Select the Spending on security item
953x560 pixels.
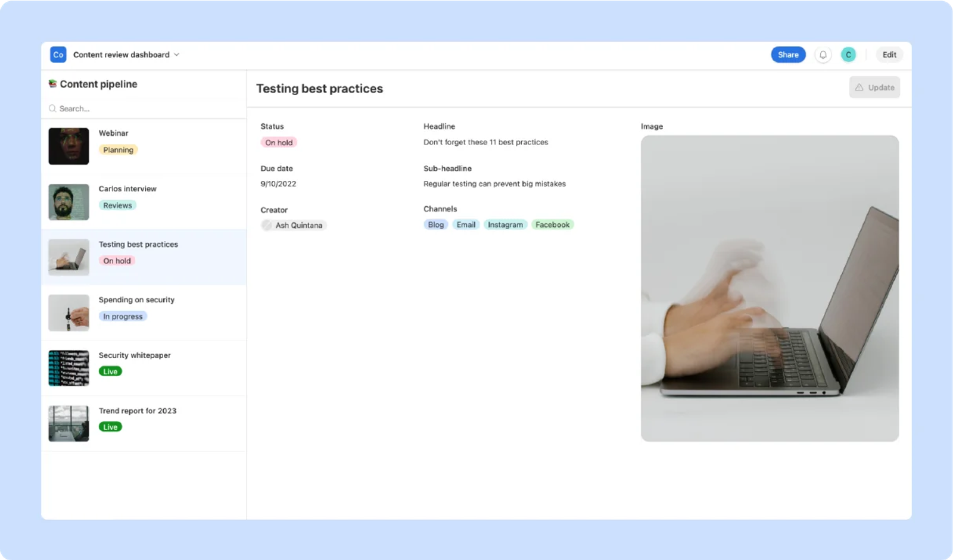click(x=144, y=313)
